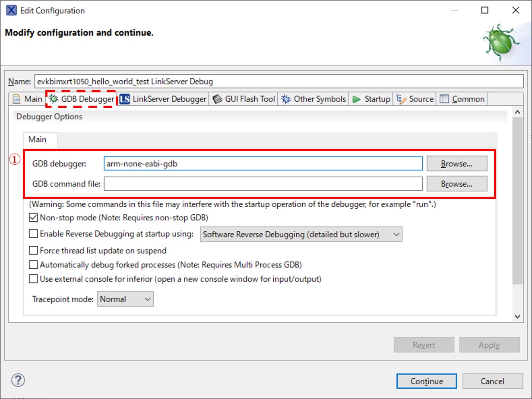Open the Software Reverse Debugging dropdown

click(301, 235)
